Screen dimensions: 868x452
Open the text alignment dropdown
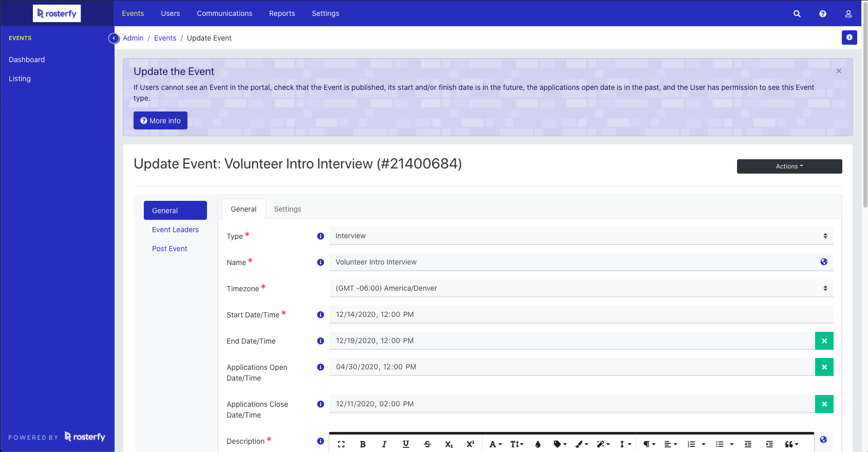(671, 444)
